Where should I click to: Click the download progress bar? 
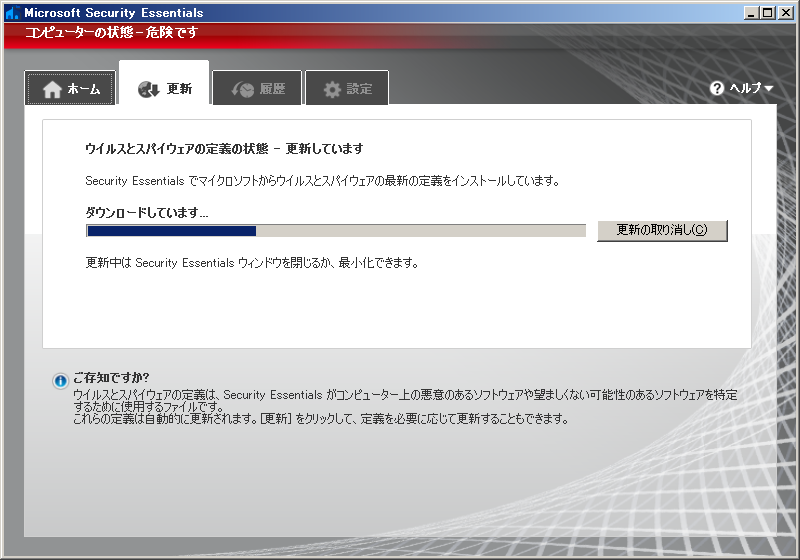pos(336,231)
